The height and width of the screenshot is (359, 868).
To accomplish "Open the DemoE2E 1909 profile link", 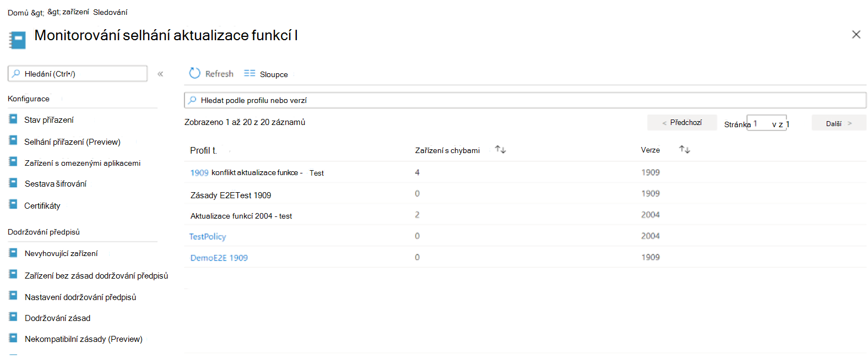I will tap(219, 258).
